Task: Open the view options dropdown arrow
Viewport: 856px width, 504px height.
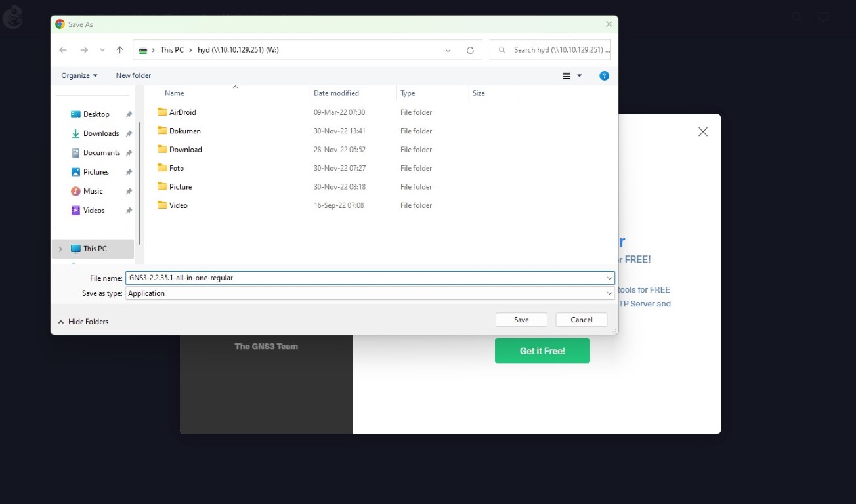Action: coord(579,76)
